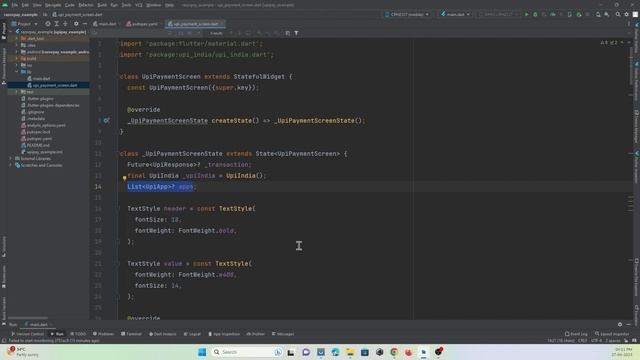Open Version Control tool window

point(27,334)
